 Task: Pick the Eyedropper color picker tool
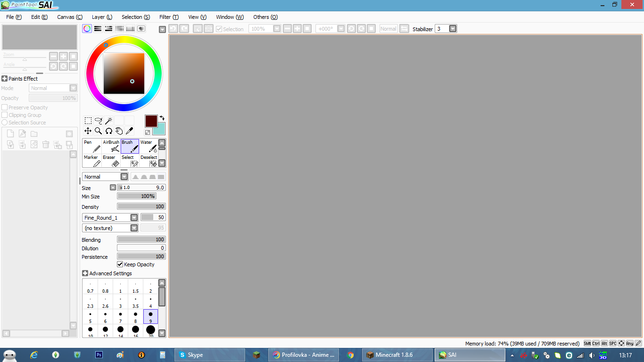point(129,131)
